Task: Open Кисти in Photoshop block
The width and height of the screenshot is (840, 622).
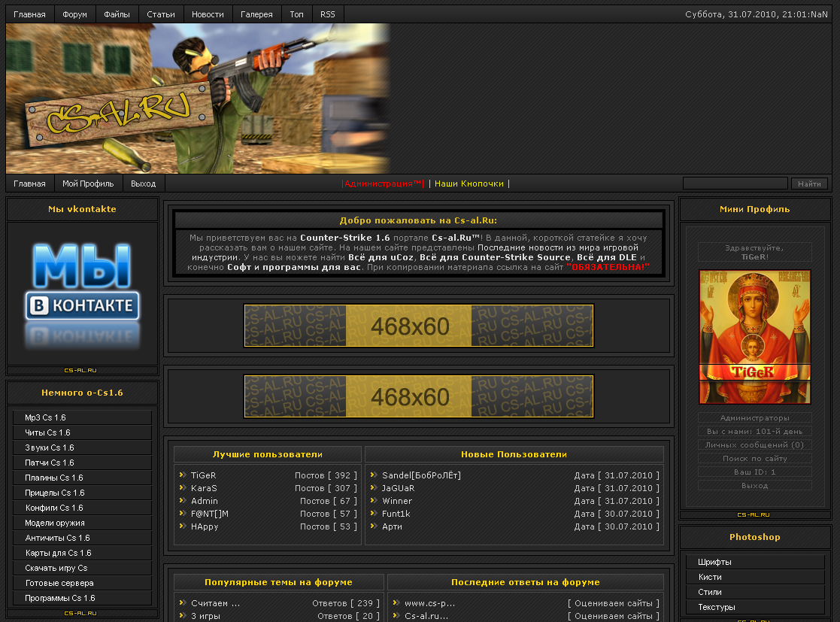Action: pyautogui.click(x=755, y=577)
